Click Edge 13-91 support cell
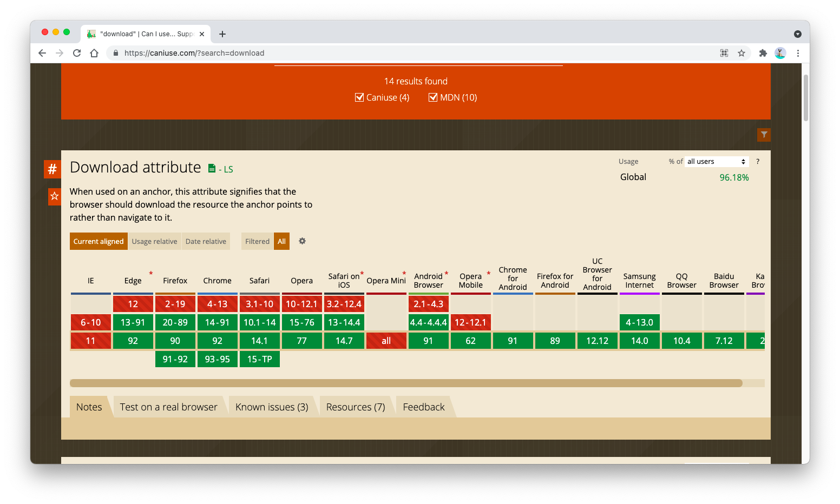Image resolution: width=840 pixels, height=504 pixels. [133, 322]
